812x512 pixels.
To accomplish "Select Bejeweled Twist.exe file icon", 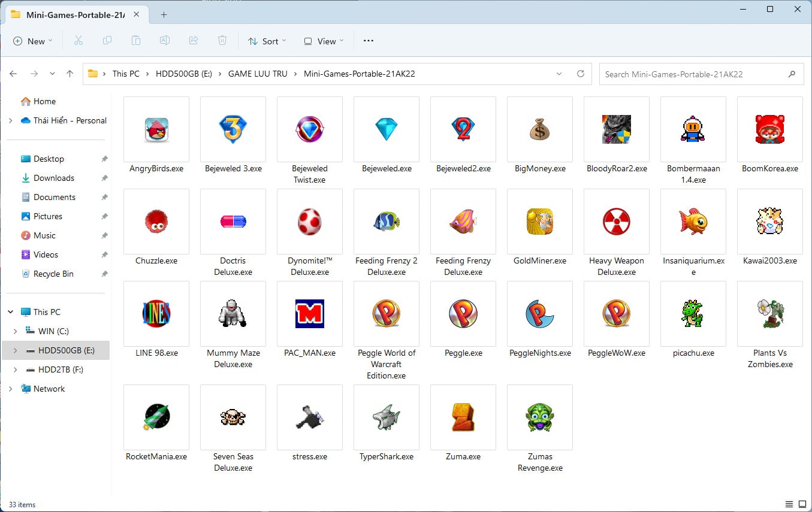I will click(310, 129).
